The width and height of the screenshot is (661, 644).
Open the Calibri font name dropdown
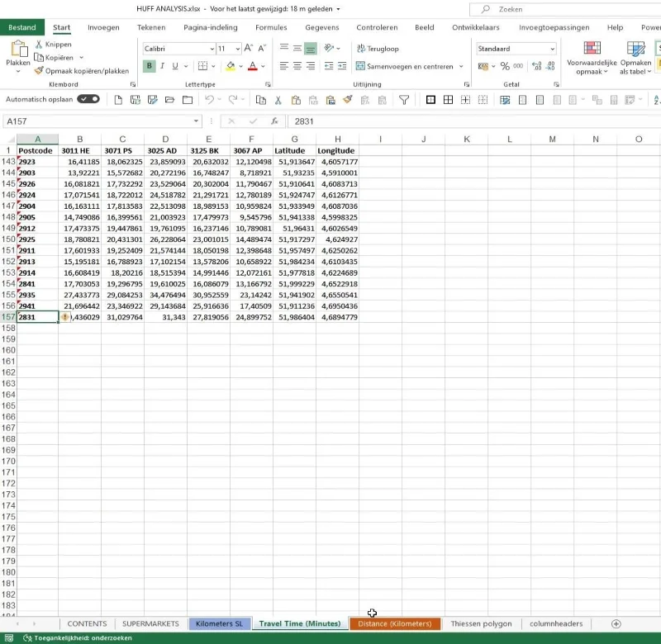(212, 49)
